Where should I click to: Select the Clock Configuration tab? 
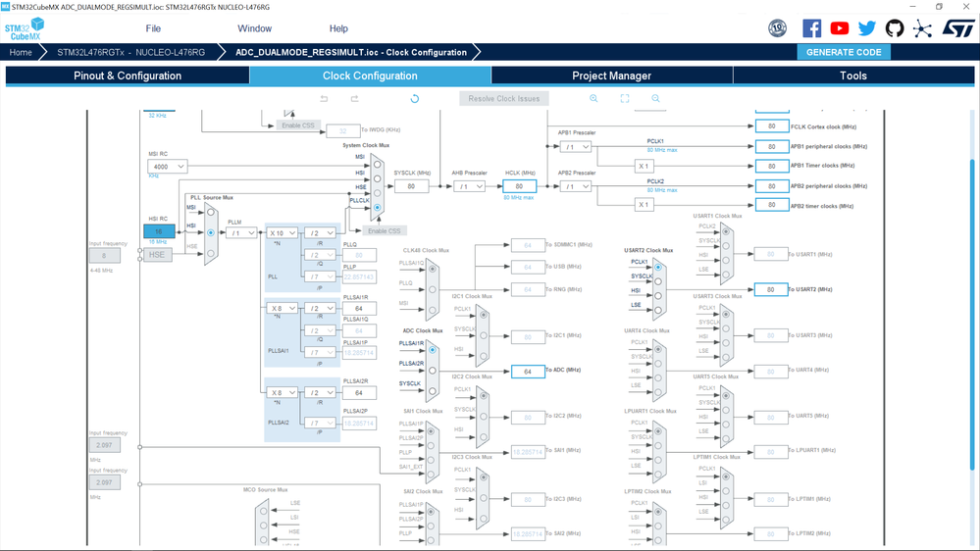point(370,75)
